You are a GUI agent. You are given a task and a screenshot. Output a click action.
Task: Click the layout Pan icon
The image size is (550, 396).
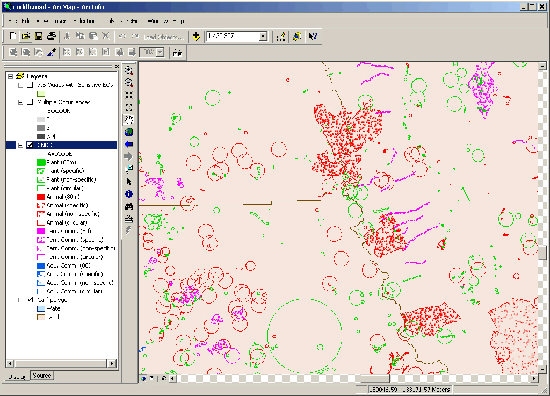click(39, 53)
